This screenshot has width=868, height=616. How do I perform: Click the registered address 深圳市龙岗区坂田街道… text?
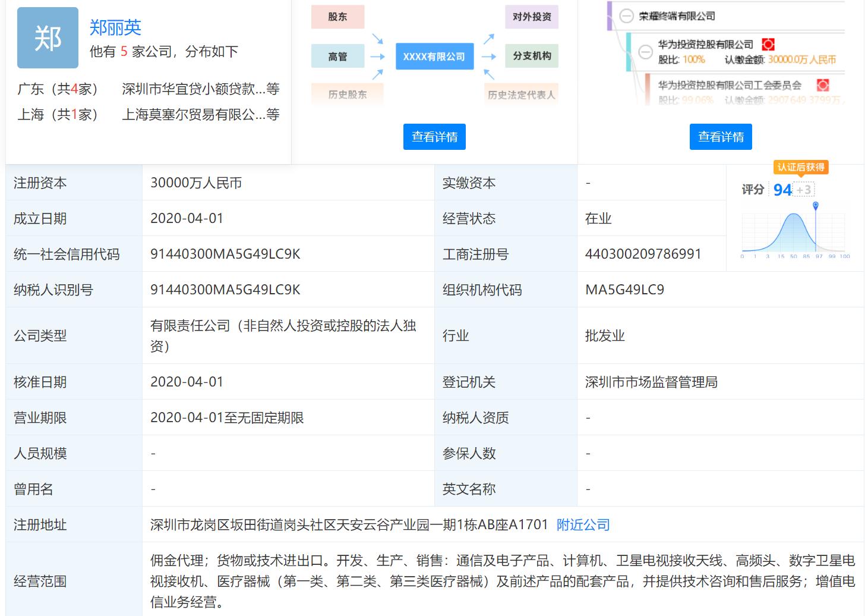click(x=349, y=524)
